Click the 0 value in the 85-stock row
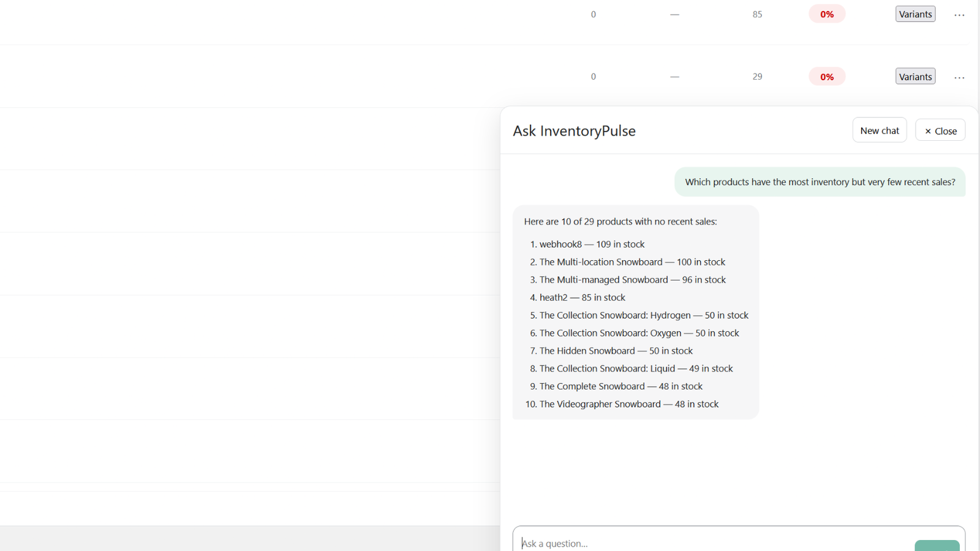This screenshot has height=551, width=980. click(593, 14)
